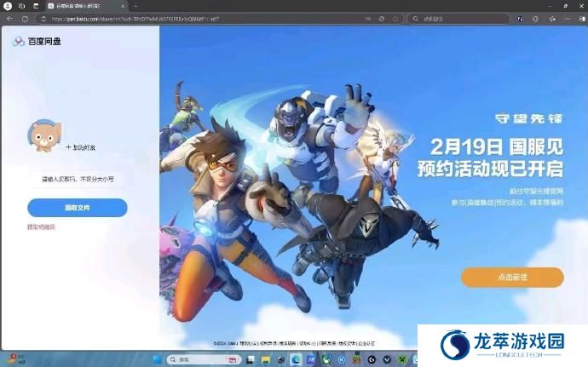Open Task View from the taskbar

(x=251, y=359)
